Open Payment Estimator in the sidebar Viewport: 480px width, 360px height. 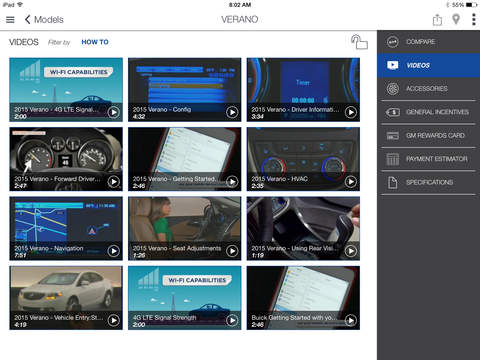(428, 159)
